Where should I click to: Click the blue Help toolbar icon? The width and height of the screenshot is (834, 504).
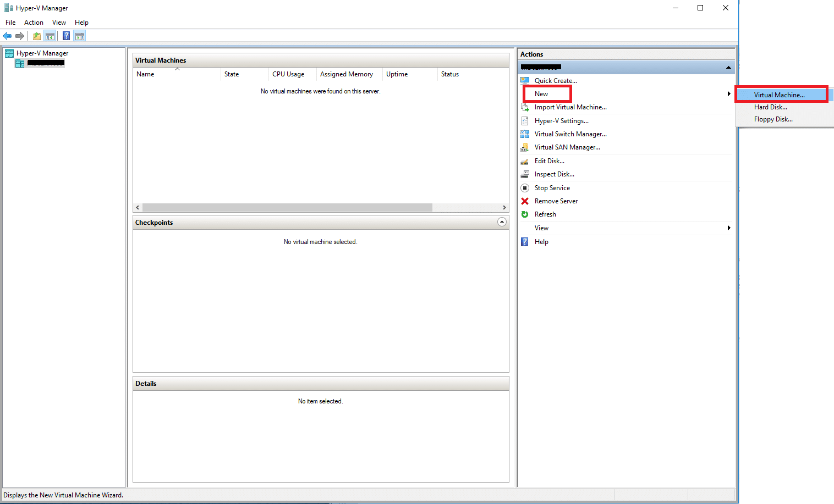[x=66, y=36]
